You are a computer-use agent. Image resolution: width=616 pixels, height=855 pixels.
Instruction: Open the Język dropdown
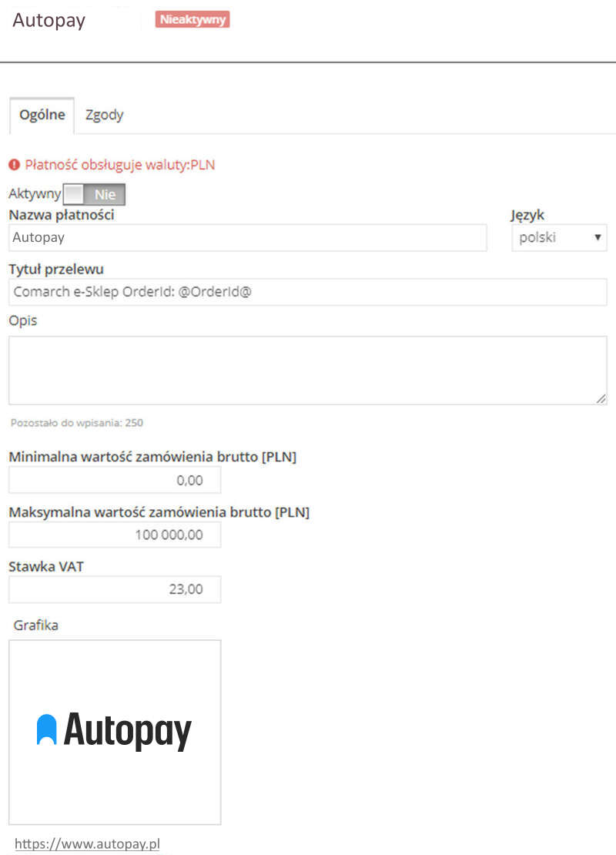coord(559,238)
